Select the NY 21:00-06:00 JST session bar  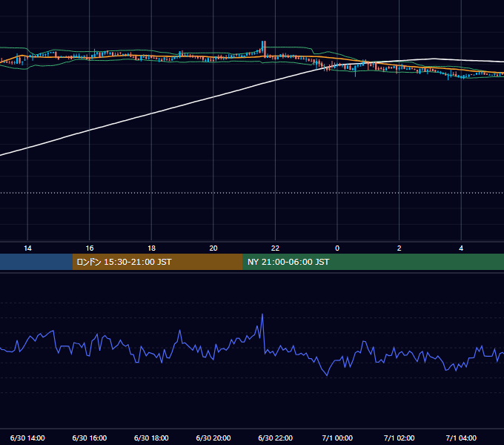pos(373,262)
